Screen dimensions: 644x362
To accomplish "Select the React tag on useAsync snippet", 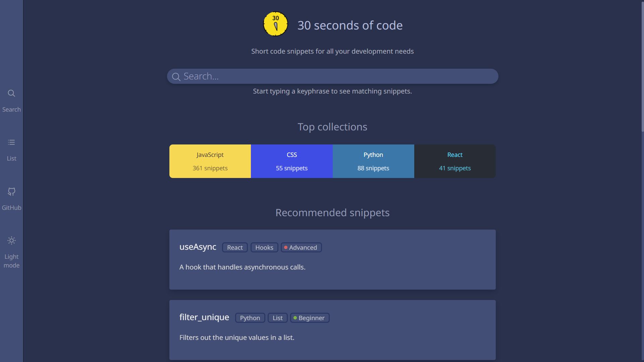I will pyautogui.click(x=234, y=247).
